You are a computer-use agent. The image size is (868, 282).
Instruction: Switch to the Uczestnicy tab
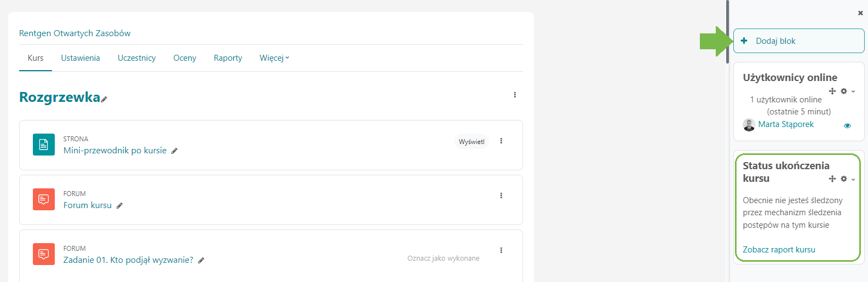[136, 58]
